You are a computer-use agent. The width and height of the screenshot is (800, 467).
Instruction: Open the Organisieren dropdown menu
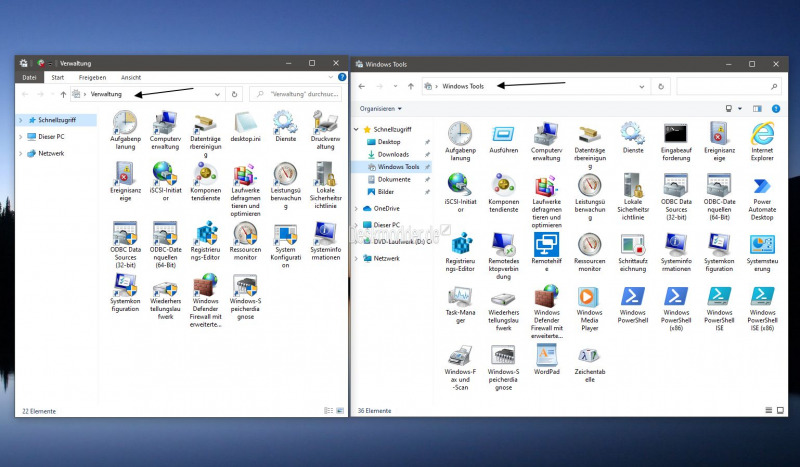tap(380, 109)
